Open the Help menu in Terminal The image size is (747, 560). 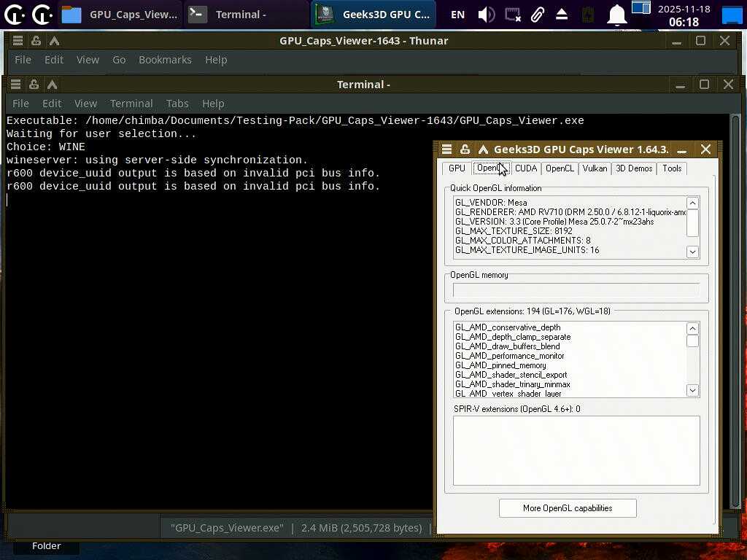coord(213,104)
